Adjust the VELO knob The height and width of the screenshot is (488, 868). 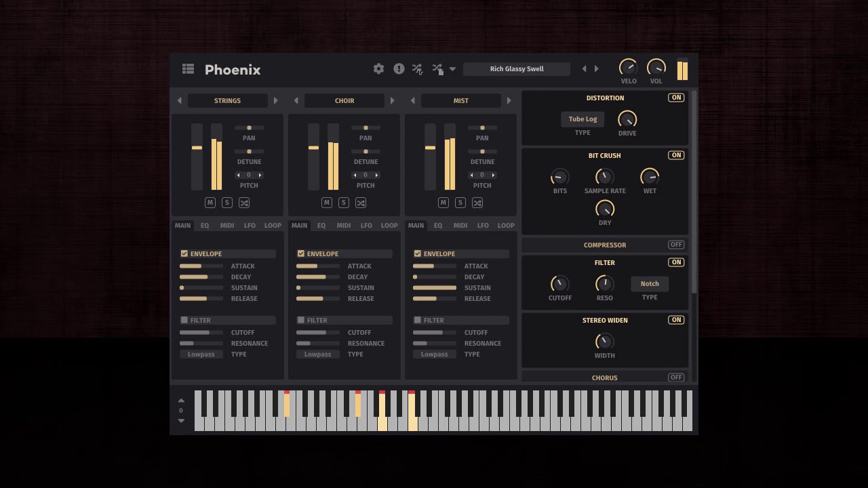pyautogui.click(x=628, y=68)
